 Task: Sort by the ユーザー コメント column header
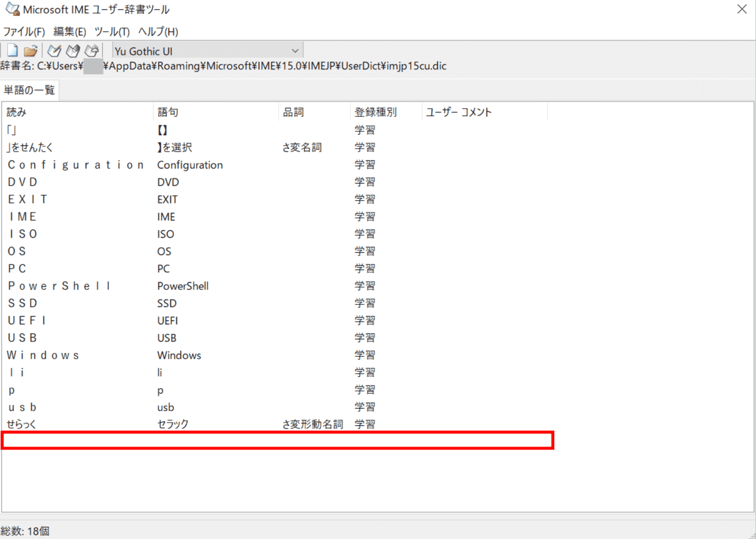tap(484, 112)
